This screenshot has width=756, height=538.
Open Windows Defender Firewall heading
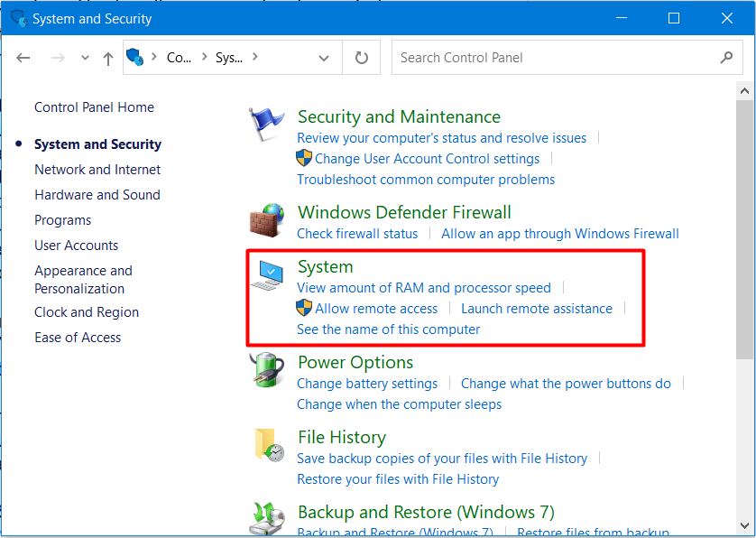point(404,212)
